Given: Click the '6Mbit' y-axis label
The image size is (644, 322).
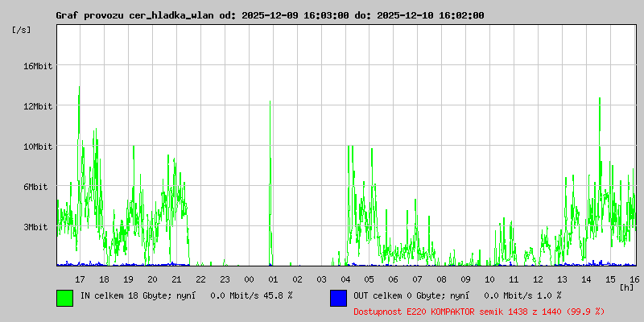Looking at the screenshot, I should coord(35,187).
